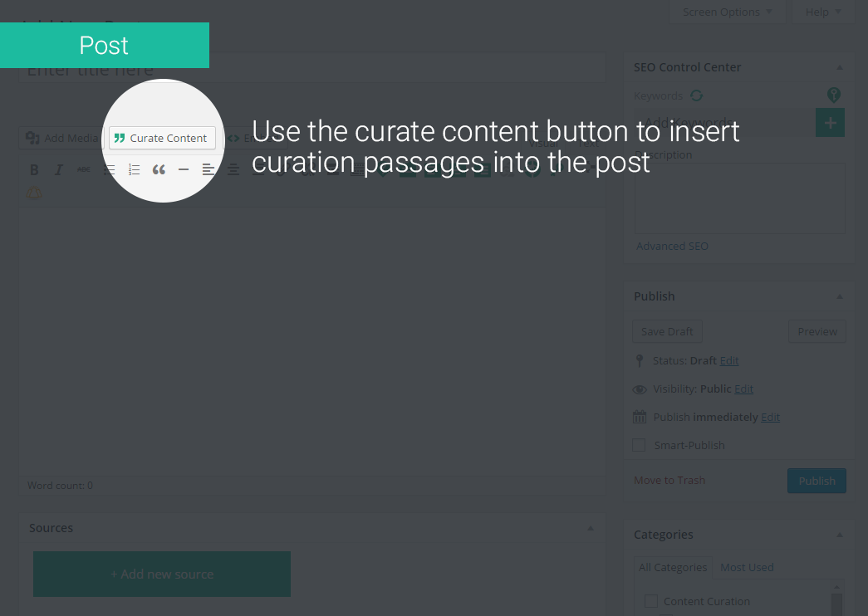Align text left

click(x=208, y=170)
